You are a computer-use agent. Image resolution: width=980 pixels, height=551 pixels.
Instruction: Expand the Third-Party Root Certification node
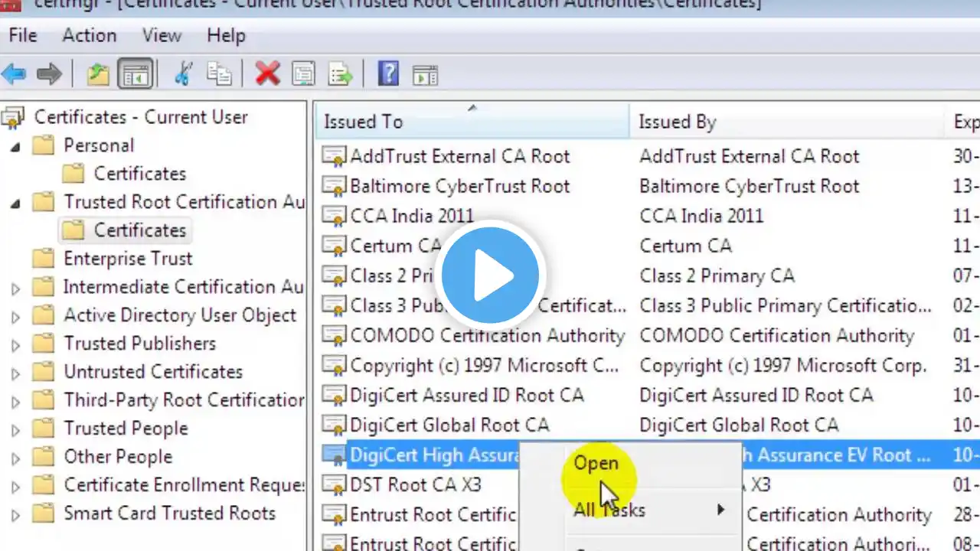[15, 401]
